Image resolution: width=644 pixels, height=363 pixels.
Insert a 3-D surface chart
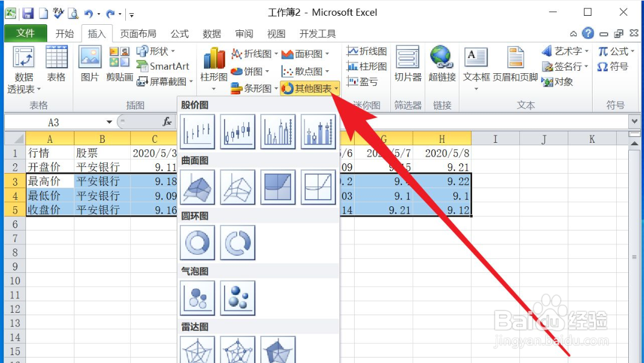coord(197,188)
